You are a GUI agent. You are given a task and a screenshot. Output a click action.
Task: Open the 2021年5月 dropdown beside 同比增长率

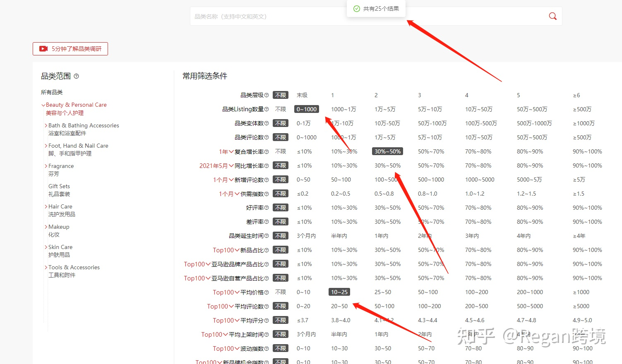(x=216, y=165)
